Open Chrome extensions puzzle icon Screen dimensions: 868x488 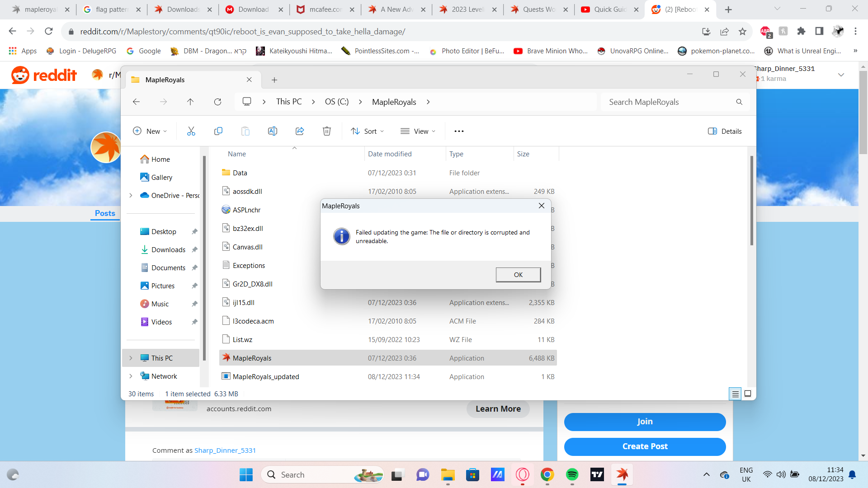point(801,31)
